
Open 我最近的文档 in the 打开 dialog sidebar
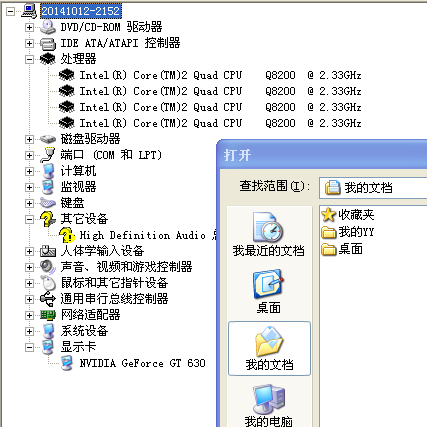tap(269, 234)
